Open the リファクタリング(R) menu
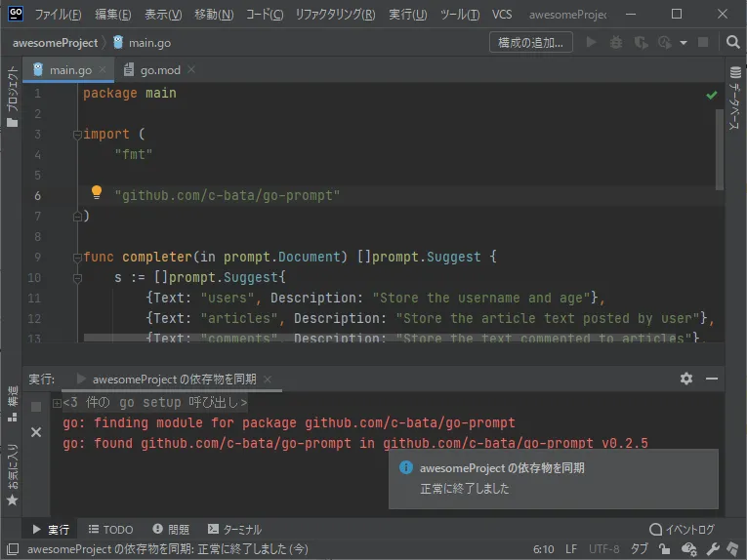The width and height of the screenshot is (747, 560). point(335,15)
